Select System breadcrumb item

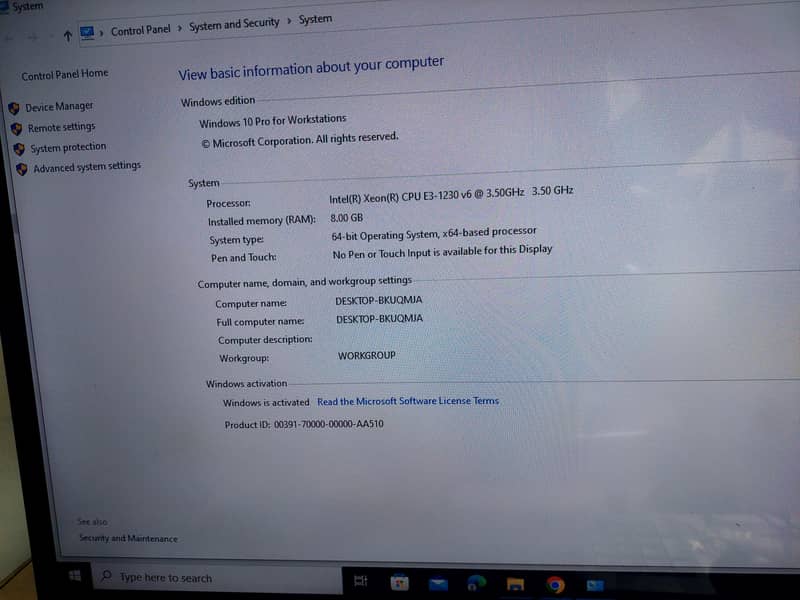coord(315,19)
